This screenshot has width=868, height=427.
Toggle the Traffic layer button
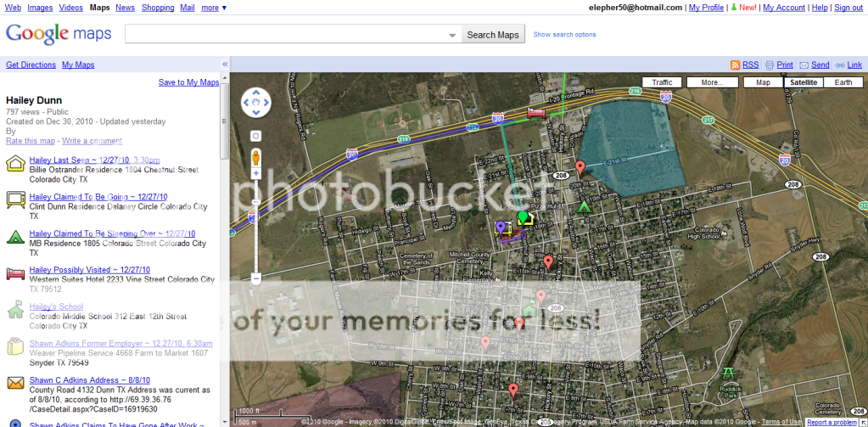coord(662,82)
